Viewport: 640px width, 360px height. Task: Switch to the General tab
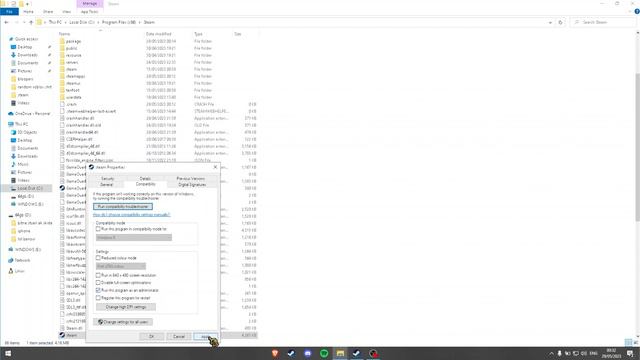(x=107, y=184)
